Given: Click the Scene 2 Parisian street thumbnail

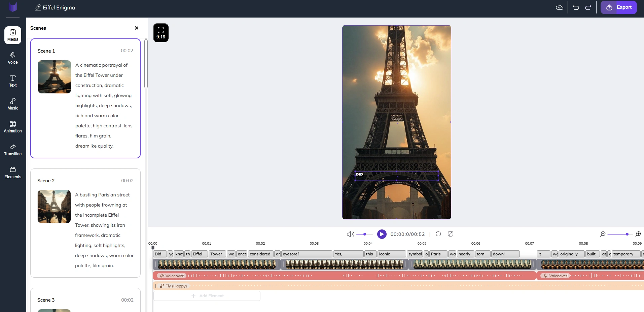Looking at the screenshot, I should (54, 207).
